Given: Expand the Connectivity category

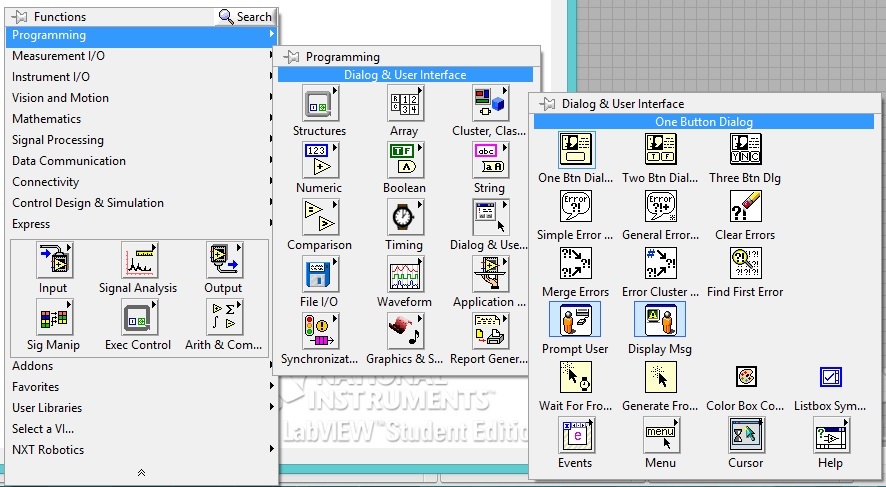Looking at the screenshot, I should 142,182.
